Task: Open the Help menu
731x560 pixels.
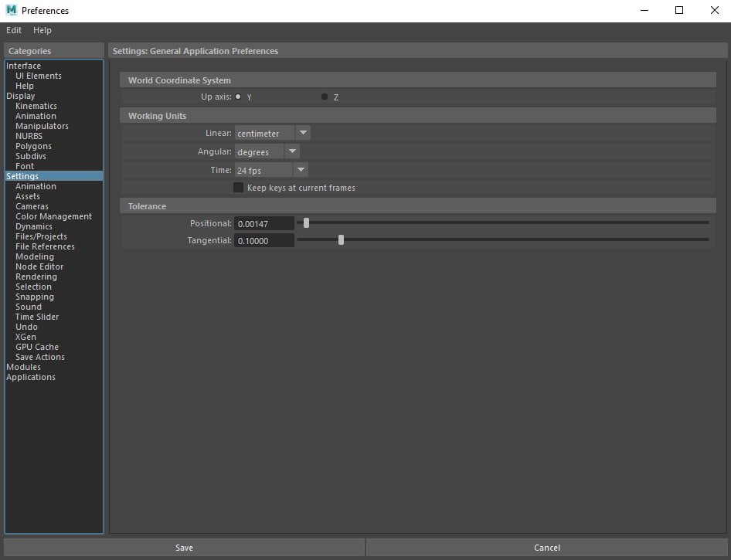Action: click(42, 30)
